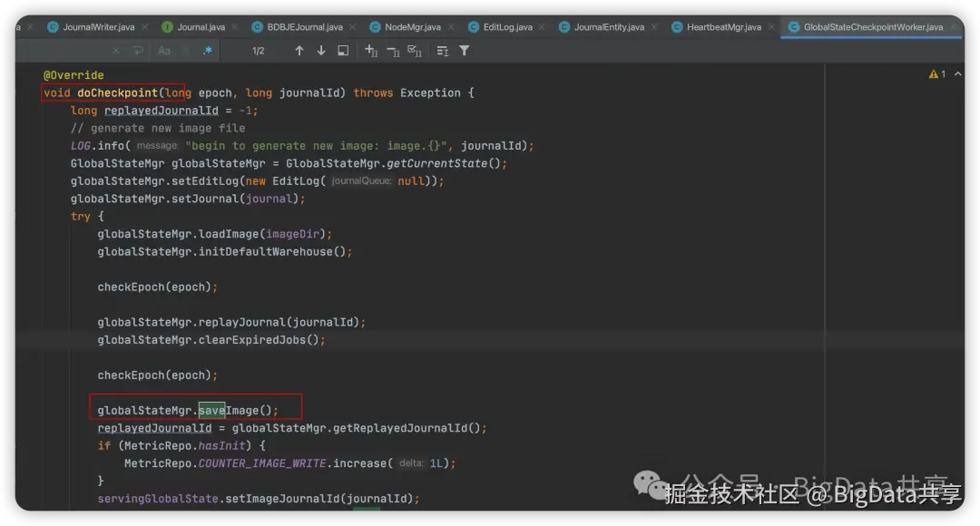Click the setJournal(journal) line
Screen dimensions: 980x526
coord(188,199)
